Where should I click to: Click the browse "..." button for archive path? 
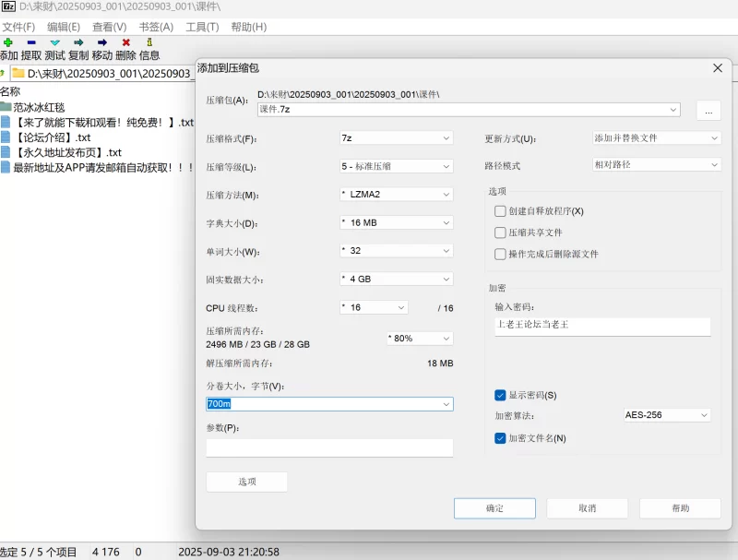708,111
